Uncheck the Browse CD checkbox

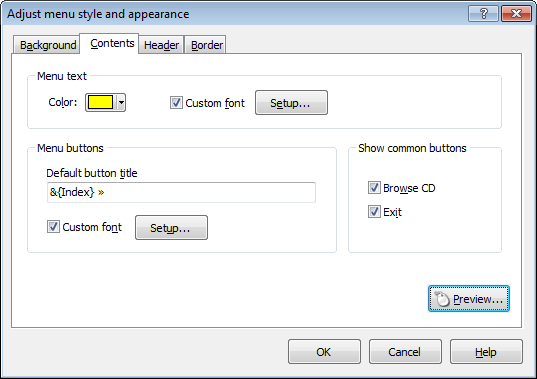pyautogui.click(x=374, y=188)
